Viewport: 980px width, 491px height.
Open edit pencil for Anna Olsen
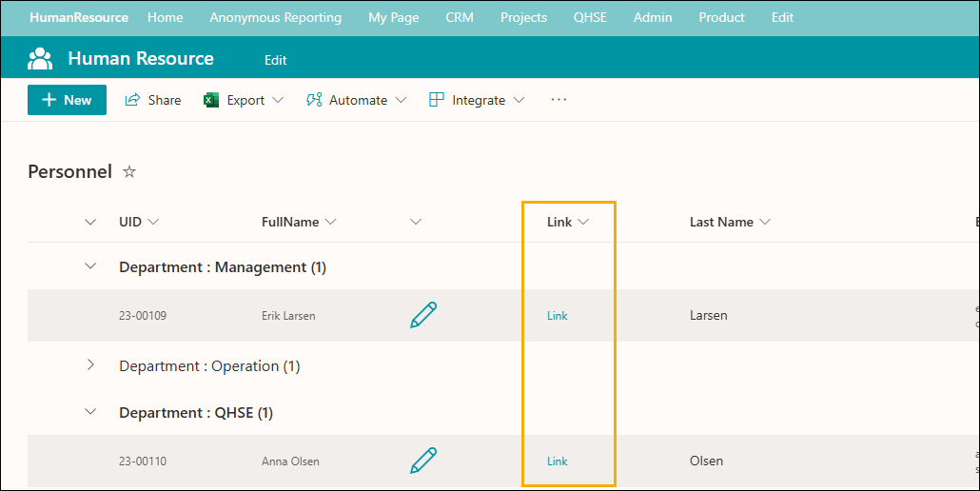coord(423,461)
